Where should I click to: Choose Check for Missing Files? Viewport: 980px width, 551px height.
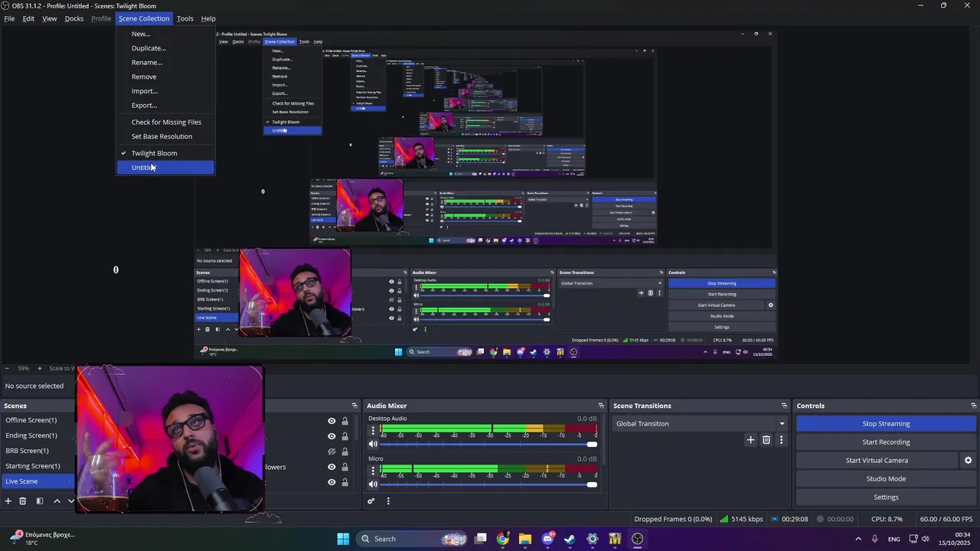pos(165,122)
